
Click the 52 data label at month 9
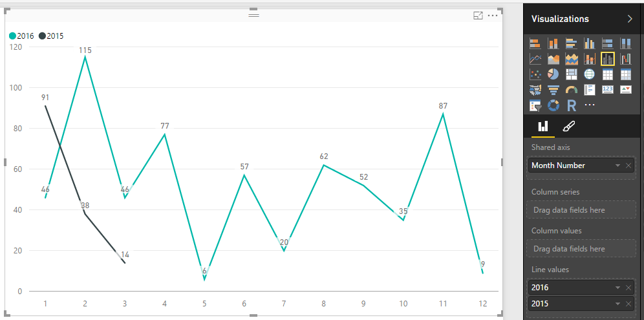[x=363, y=177]
